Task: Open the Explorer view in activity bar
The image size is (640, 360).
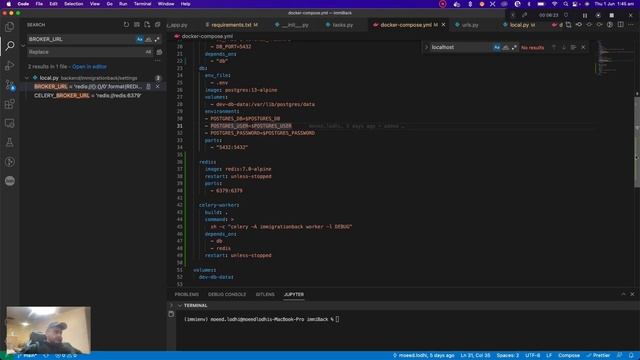Action: click(9, 27)
